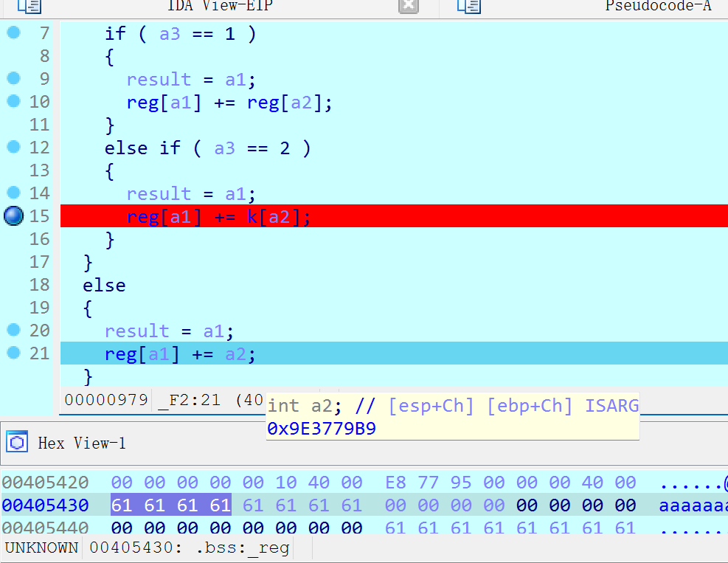Viewport: 728px width, 563px height.
Task: Toggle breakpoint on line 14
Action: coord(13,193)
